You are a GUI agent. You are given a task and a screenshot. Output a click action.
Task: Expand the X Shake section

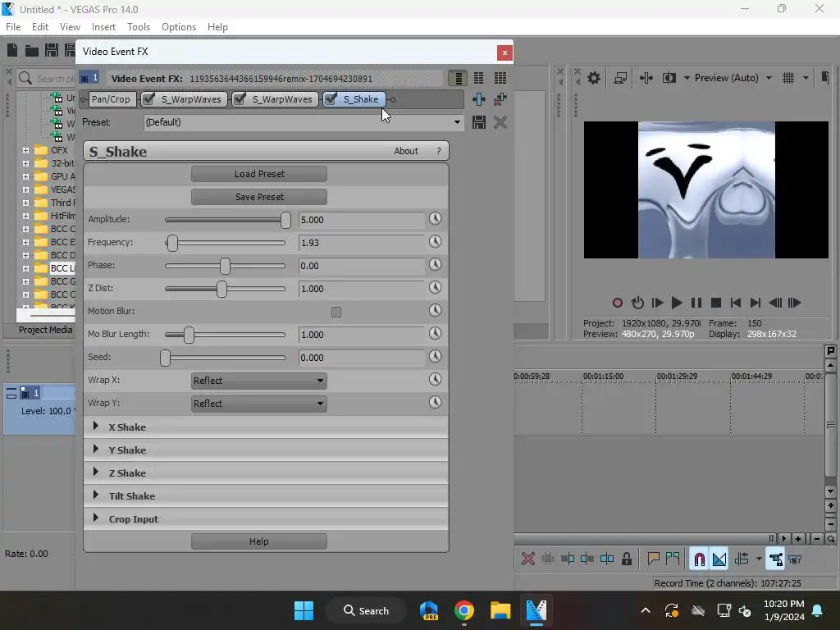click(95, 426)
